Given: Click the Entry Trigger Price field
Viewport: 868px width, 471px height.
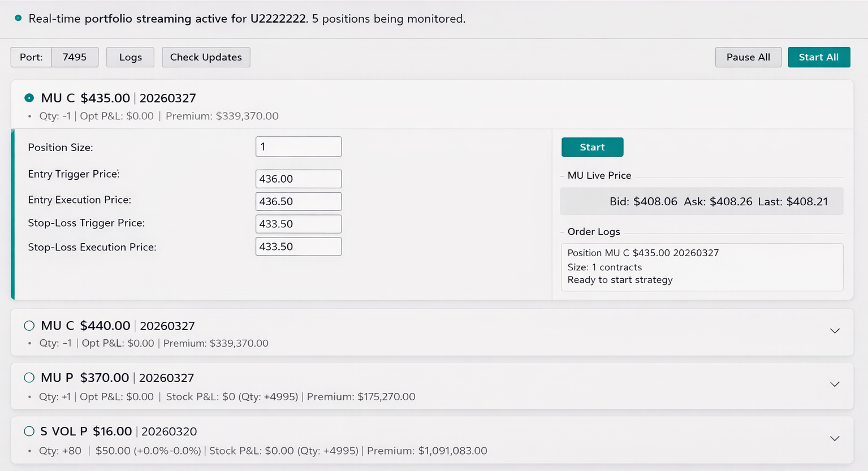Looking at the screenshot, I should coord(298,179).
